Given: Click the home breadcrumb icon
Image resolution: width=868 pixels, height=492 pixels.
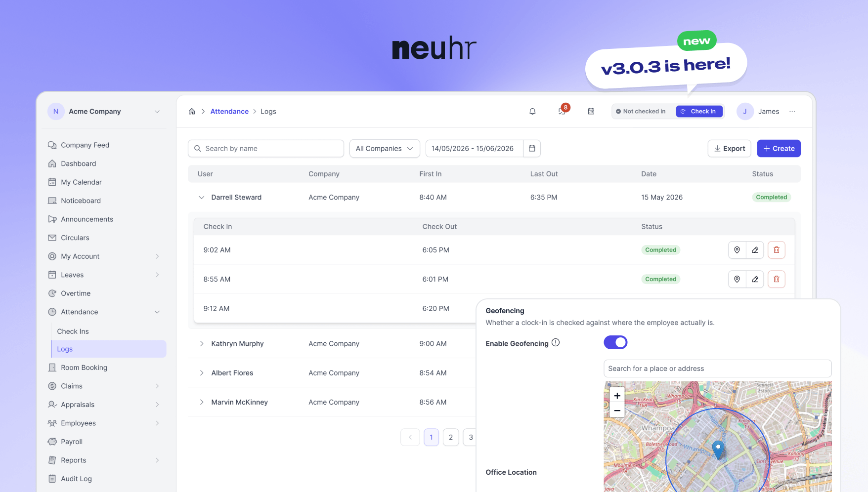Looking at the screenshot, I should coord(192,112).
